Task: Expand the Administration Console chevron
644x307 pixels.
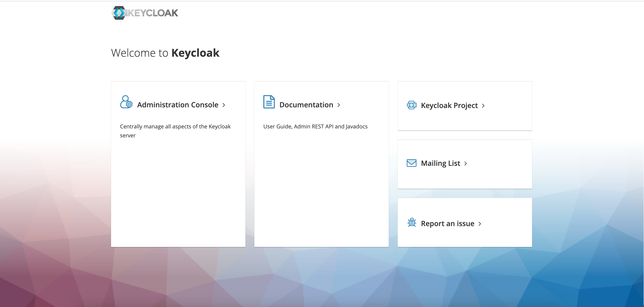Action: click(224, 105)
